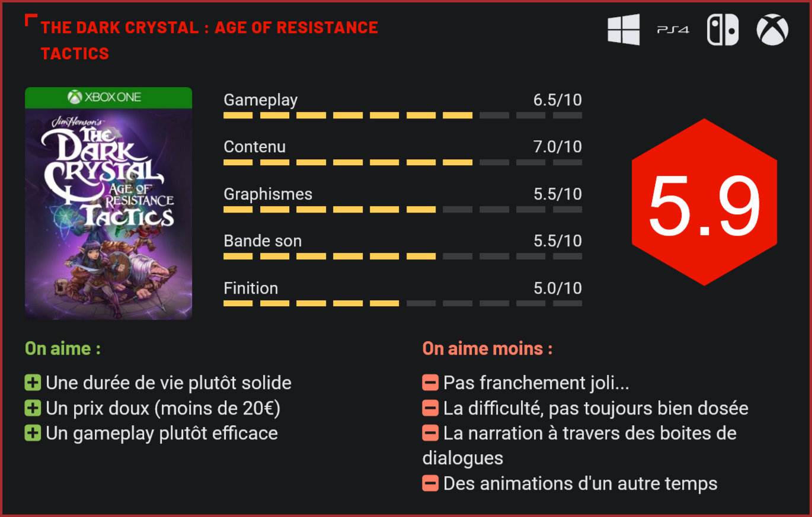This screenshot has width=812, height=517.
Task: Click the minus icon beside Pas franchement joli
Action: (430, 383)
